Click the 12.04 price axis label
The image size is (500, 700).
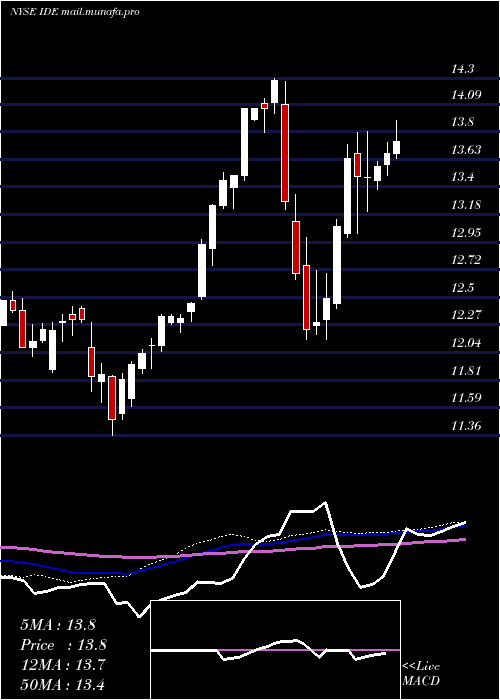(x=466, y=343)
